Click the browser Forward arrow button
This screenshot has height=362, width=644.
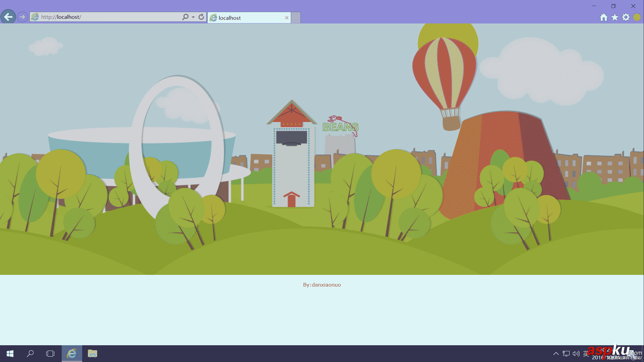(22, 17)
